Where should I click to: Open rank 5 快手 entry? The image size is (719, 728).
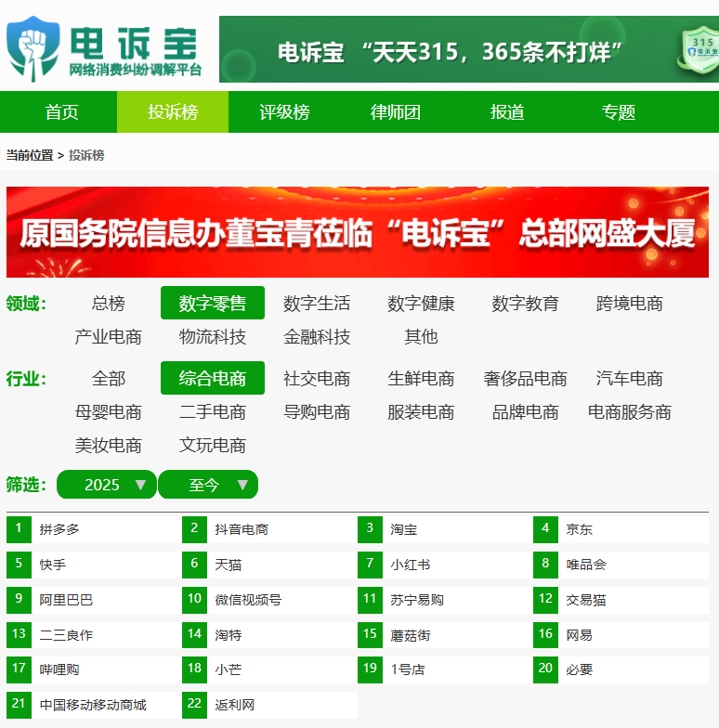pos(94,565)
